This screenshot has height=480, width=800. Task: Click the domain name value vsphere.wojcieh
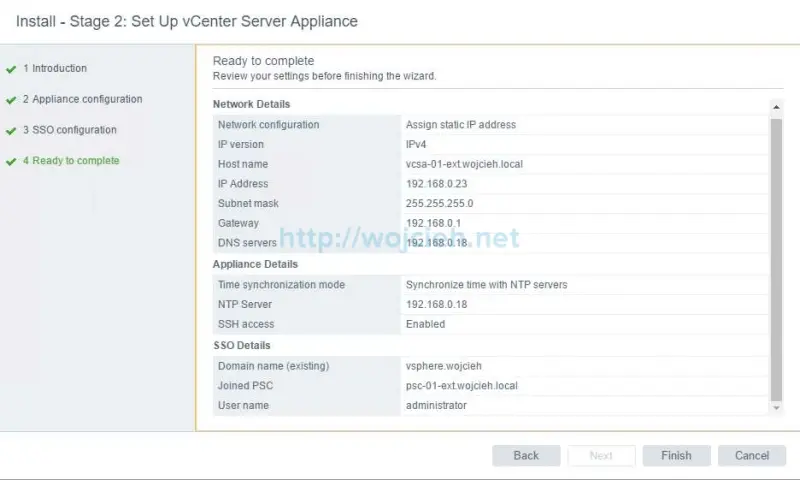click(x=443, y=366)
